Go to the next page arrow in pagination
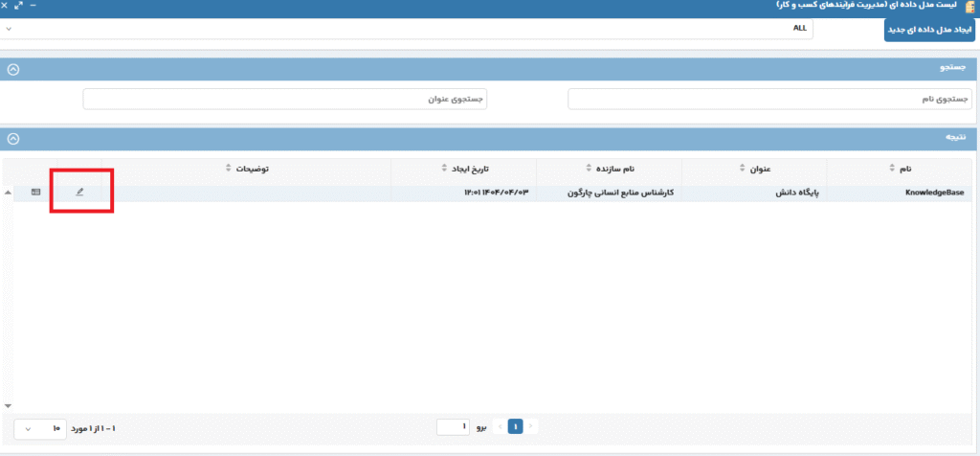This screenshot has width=980, height=456. coord(499,426)
